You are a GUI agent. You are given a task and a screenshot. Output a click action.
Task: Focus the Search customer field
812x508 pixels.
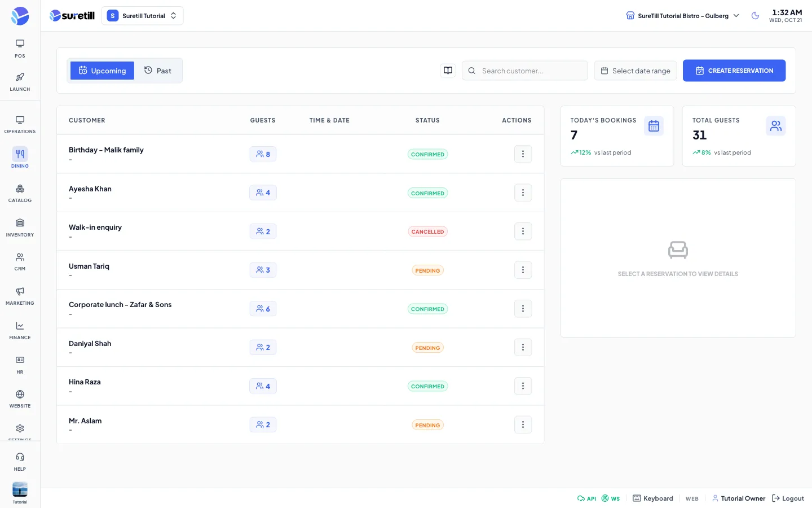pyautogui.click(x=525, y=71)
